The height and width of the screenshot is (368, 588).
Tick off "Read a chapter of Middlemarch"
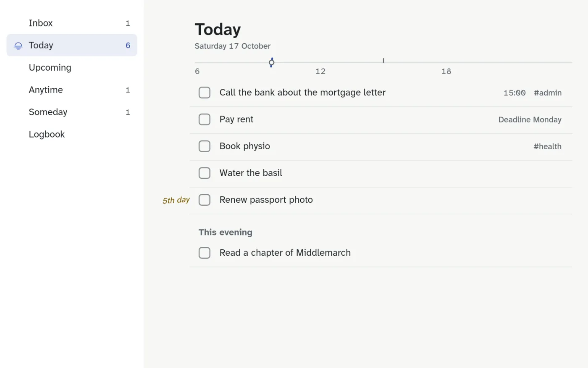click(205, 253)
